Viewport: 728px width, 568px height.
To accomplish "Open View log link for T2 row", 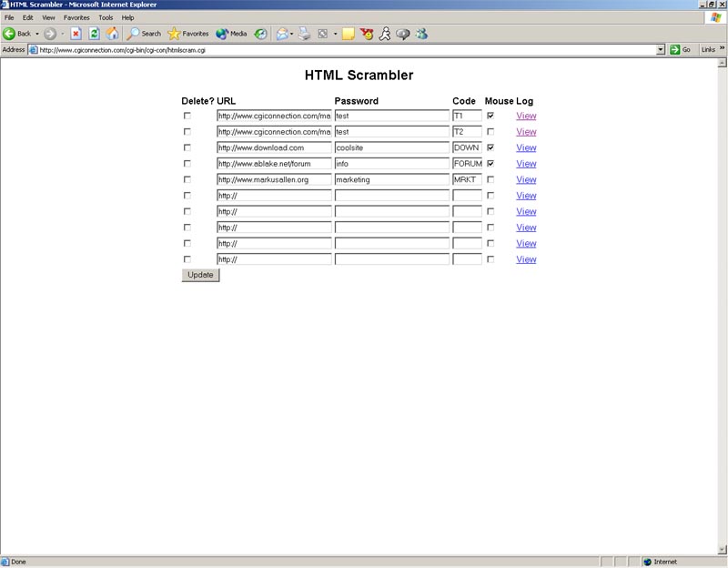I will click(x=526, y=132).
